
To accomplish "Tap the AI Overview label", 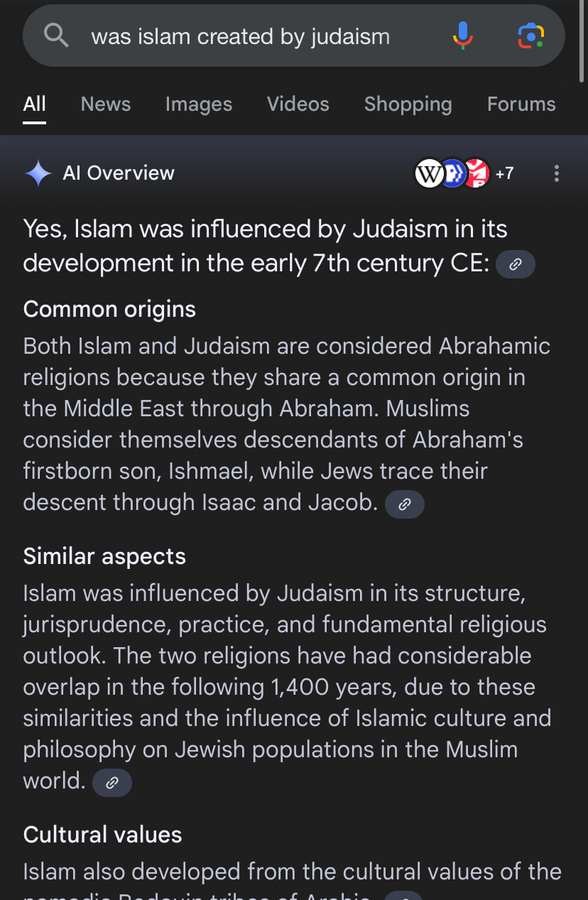I will 119,173.
